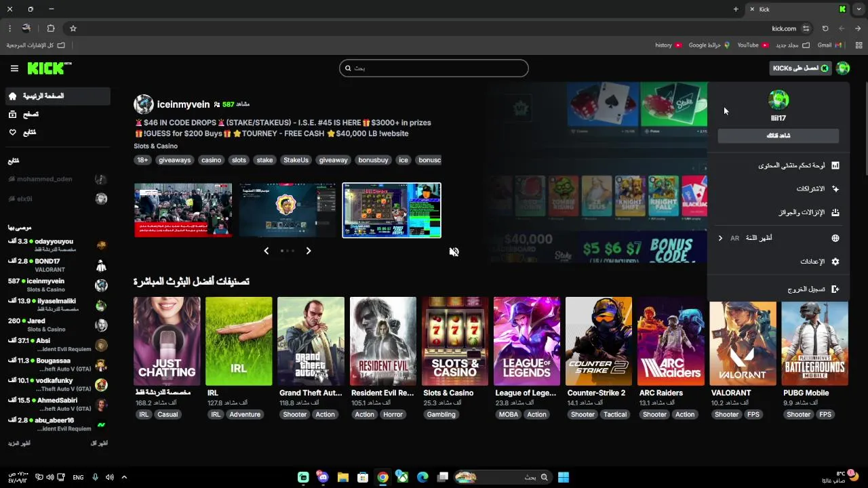Select the MOBA tag under League of Legends

pyautogui.click(x=508, y=414)
